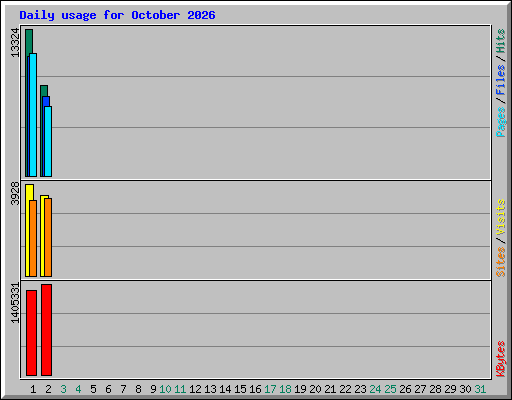Click day 28 on the x-axis
512x400 pixels.
click(435, 389)
